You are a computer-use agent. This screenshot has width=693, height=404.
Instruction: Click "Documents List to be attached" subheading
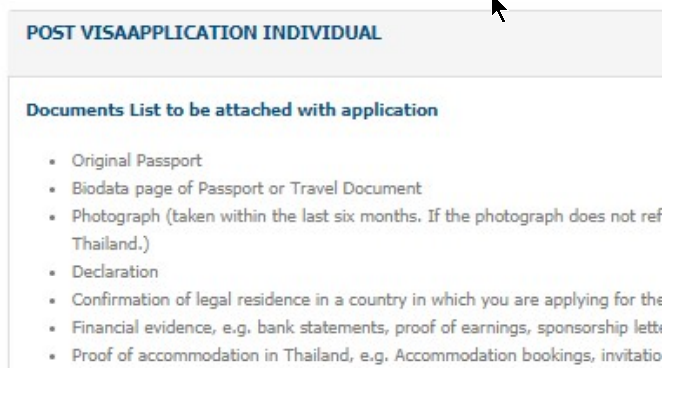232,110
